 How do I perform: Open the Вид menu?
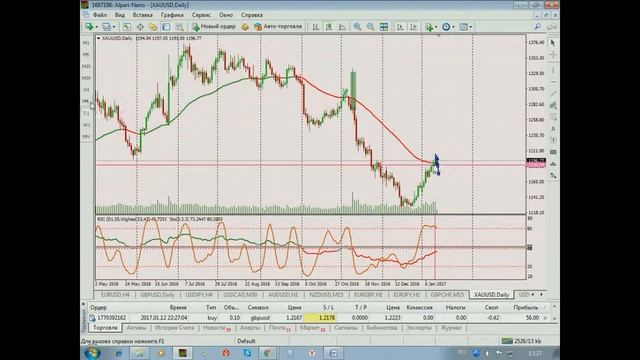[120, 15]
